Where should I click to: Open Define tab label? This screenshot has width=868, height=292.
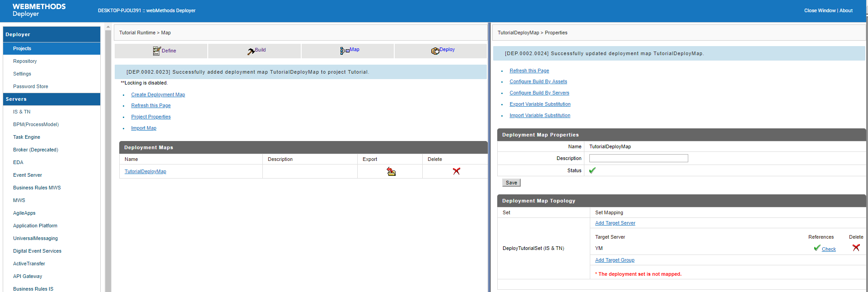click(169, 51)
